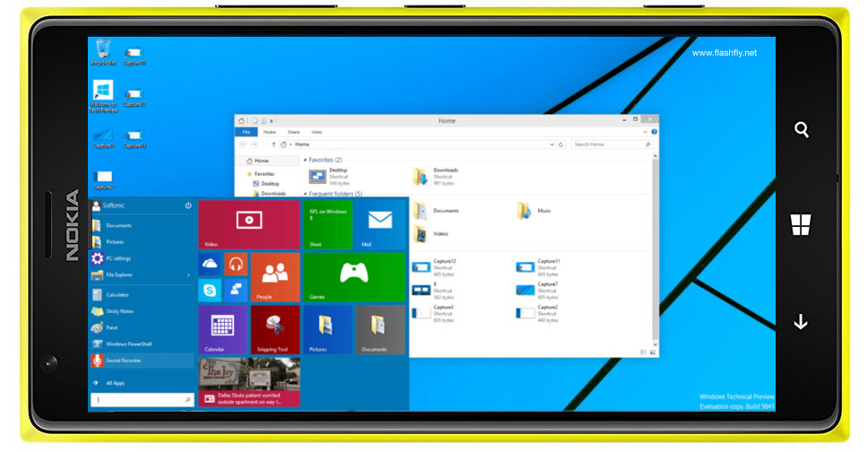Collapse the Favorites (2) group
This screenshot has width=868, height=452.
point(305,160)
